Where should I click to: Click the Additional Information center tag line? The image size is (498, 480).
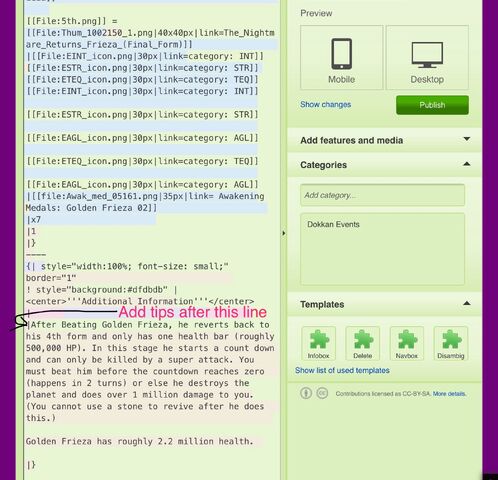140,301
